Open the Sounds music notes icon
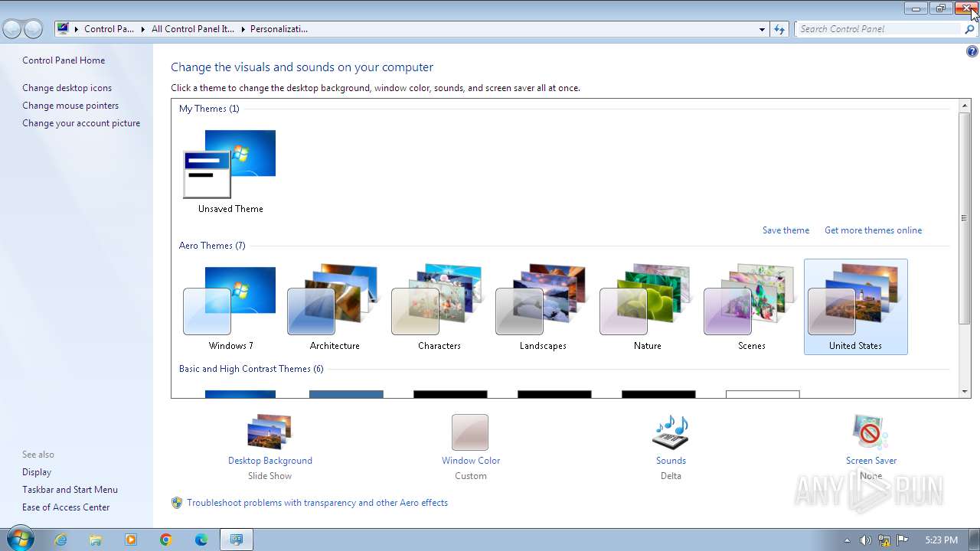980x551 pixels. (671, 432)
